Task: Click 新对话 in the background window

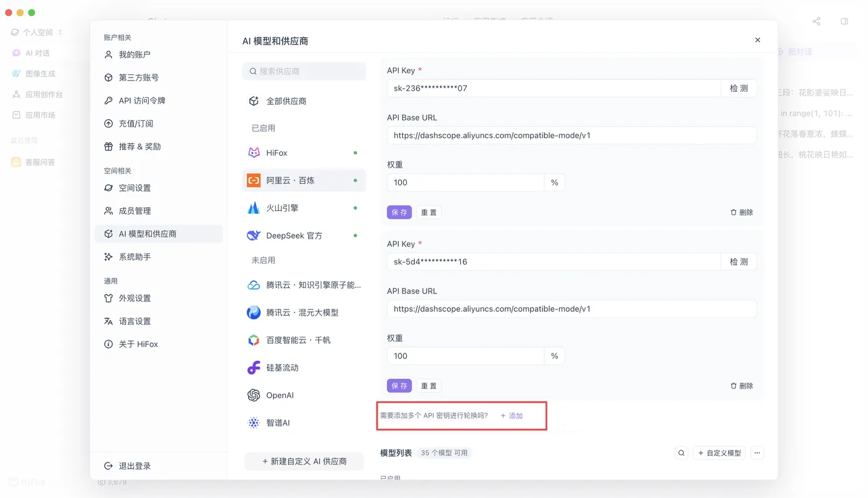Action: click(800, 52)
